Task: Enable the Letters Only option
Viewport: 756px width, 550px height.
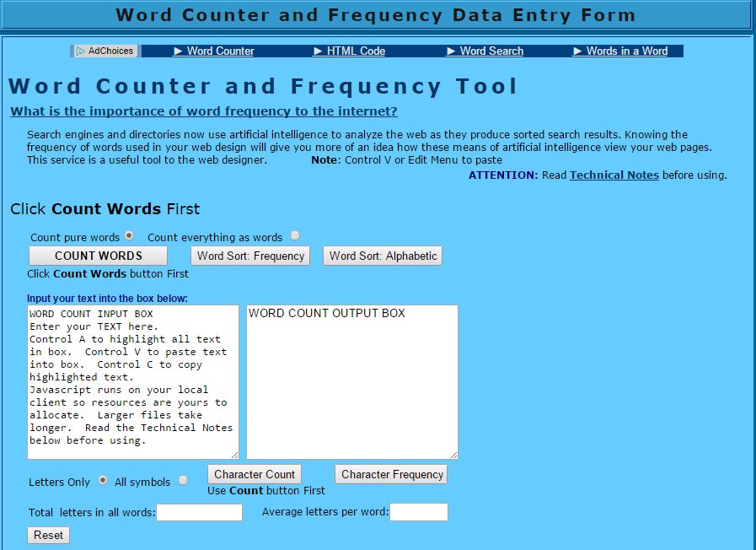Action: [103, 479]
